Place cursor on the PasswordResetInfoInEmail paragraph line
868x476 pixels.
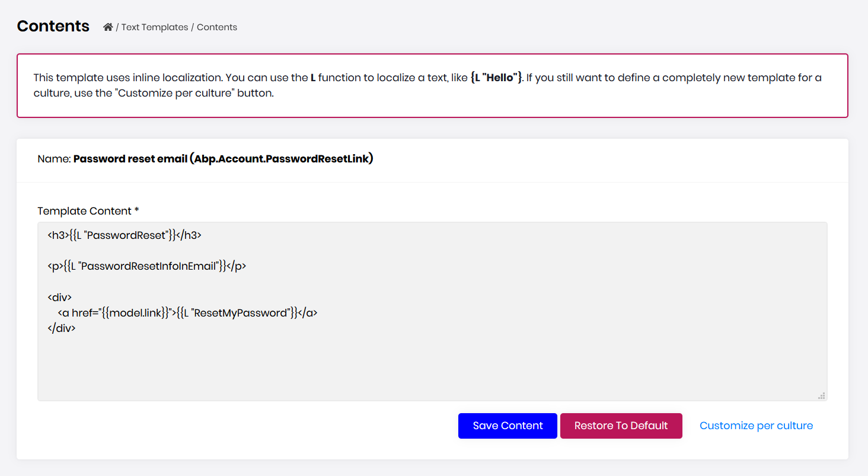(x=146, y=266)
